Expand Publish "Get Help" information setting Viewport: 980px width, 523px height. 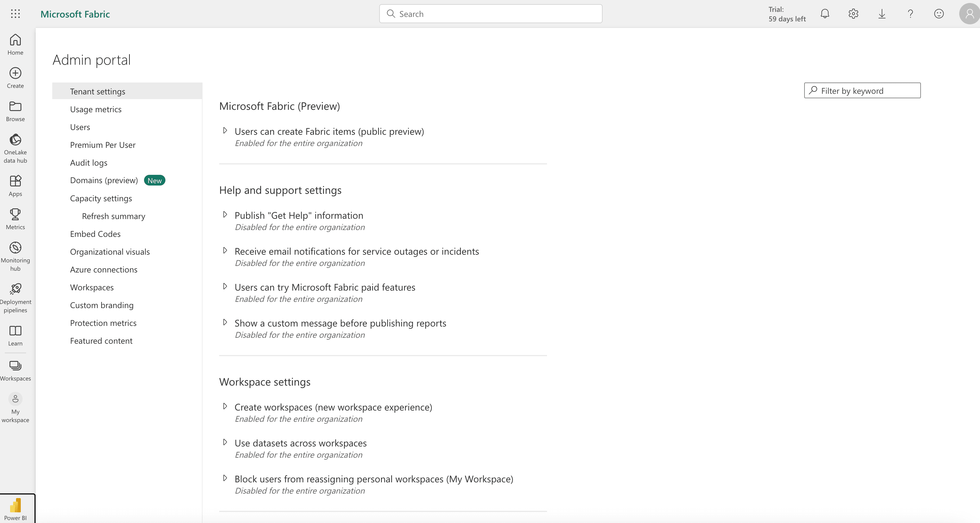[225, 215]
